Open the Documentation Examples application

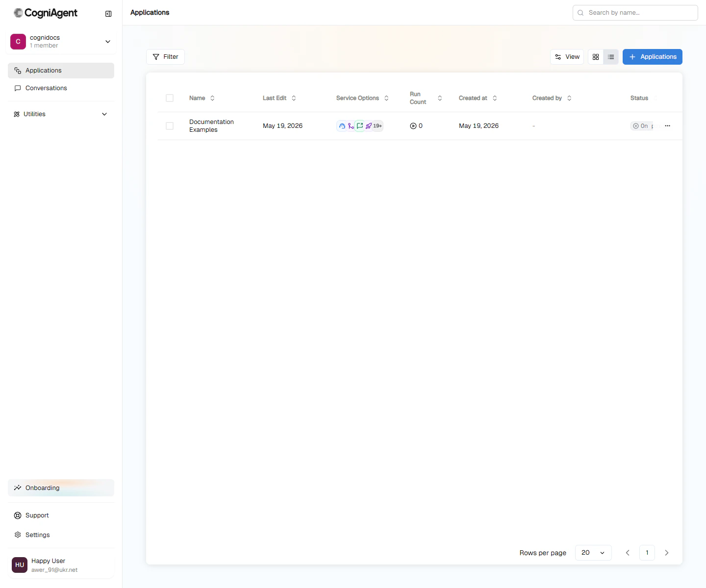pos(211,126)
